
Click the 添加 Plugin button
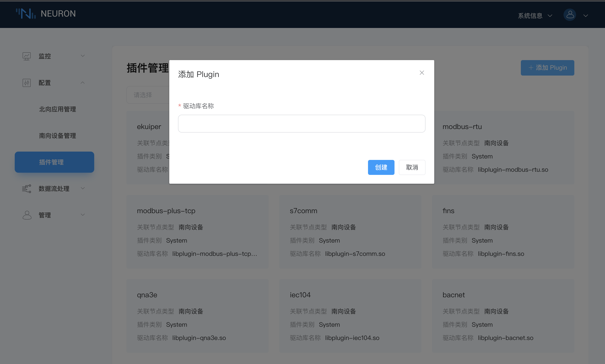coord(547,68)
